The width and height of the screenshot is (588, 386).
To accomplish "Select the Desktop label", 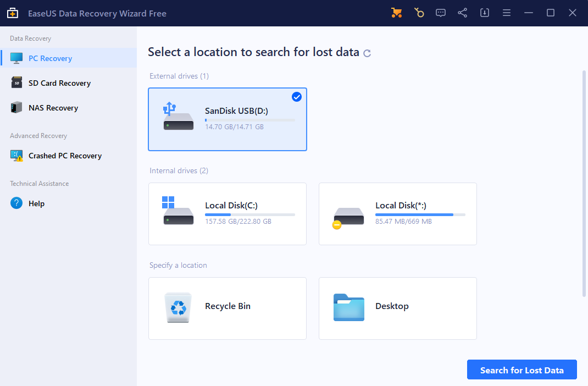I will [392, 306].
